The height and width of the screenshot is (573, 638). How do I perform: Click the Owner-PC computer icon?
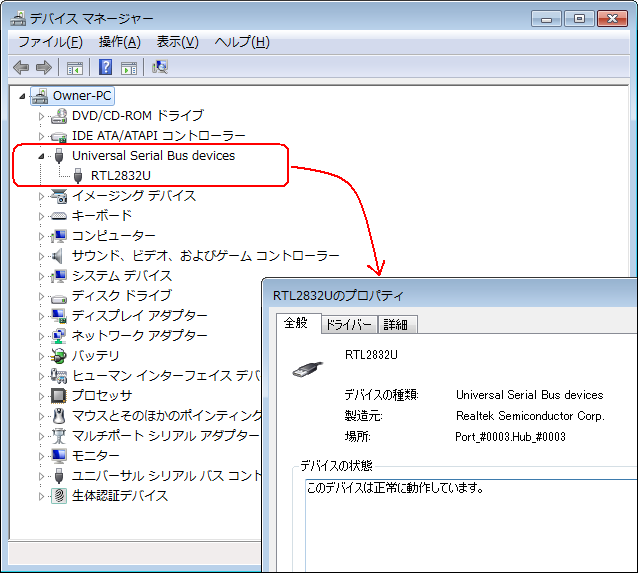[40, 96]
